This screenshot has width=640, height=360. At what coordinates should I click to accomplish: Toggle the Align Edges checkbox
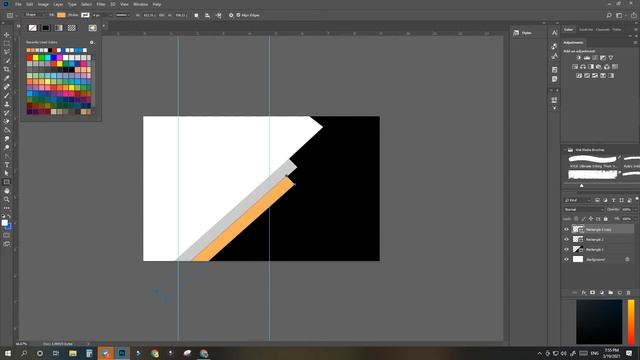238,15
